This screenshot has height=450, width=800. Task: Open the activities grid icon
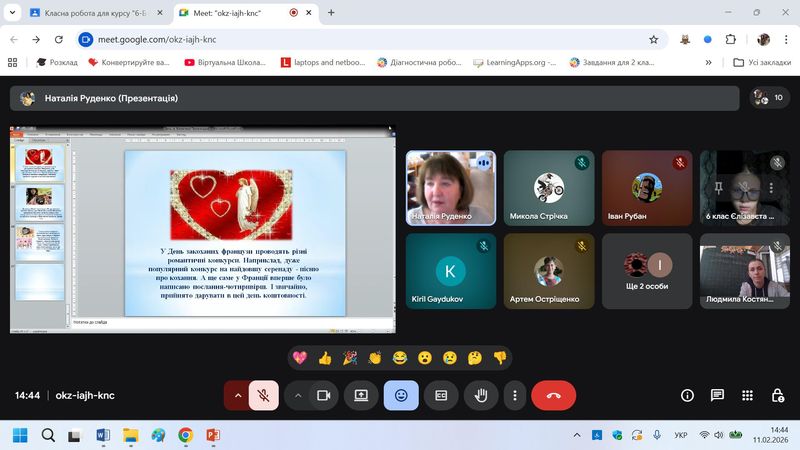[x=747, y=395]
